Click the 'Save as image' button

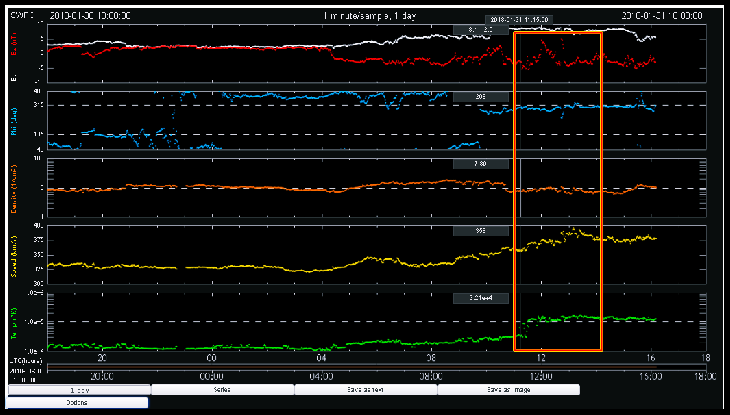(x=508, y=390)
